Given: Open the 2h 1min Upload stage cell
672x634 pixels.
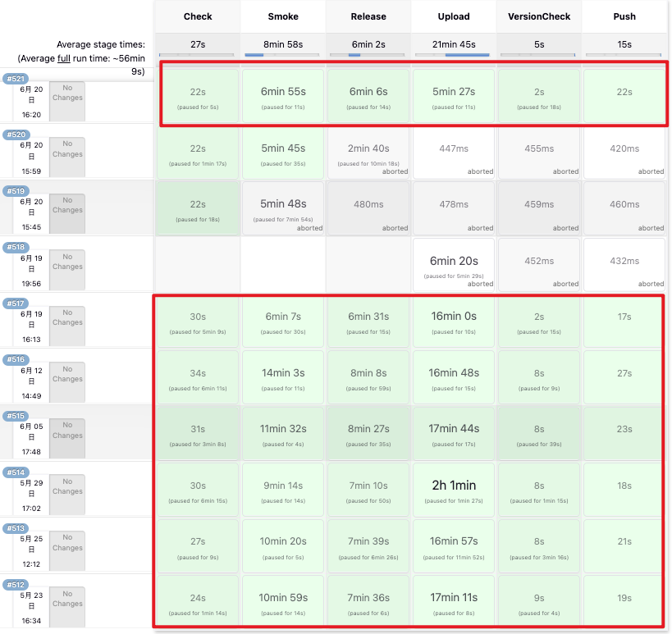Looking at the screenshot, I should tap(454, 490).
